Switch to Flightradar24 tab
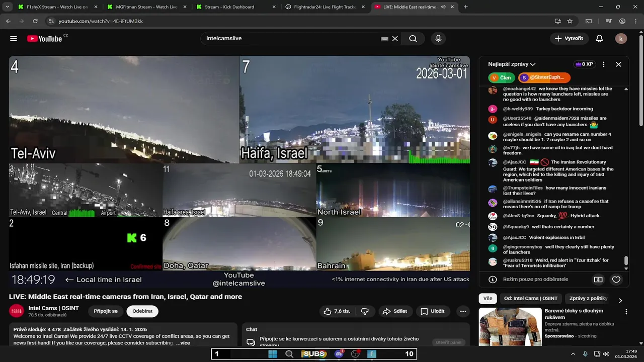Image resolution: width=644 pixels, height=362 pixels. (x=325, y=7)
